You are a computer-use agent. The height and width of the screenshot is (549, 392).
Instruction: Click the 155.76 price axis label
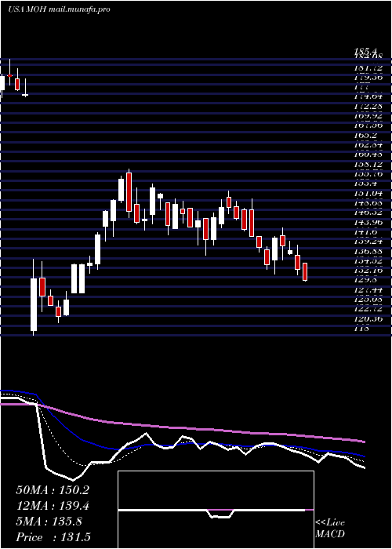(368, 173)
